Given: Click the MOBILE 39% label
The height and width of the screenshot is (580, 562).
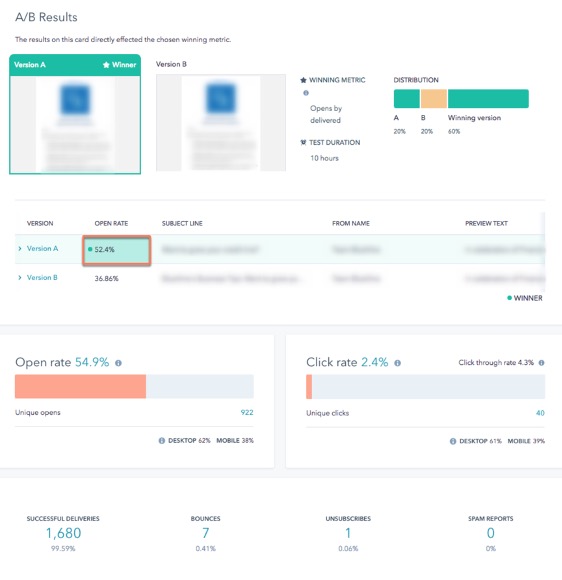Looking at the screenshot, I should pos(526,441).
